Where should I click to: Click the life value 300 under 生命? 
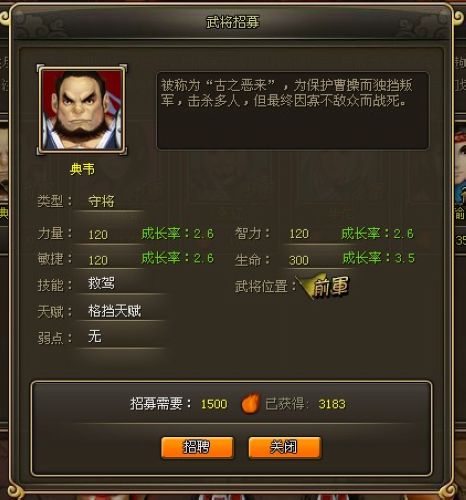[299, 260]
